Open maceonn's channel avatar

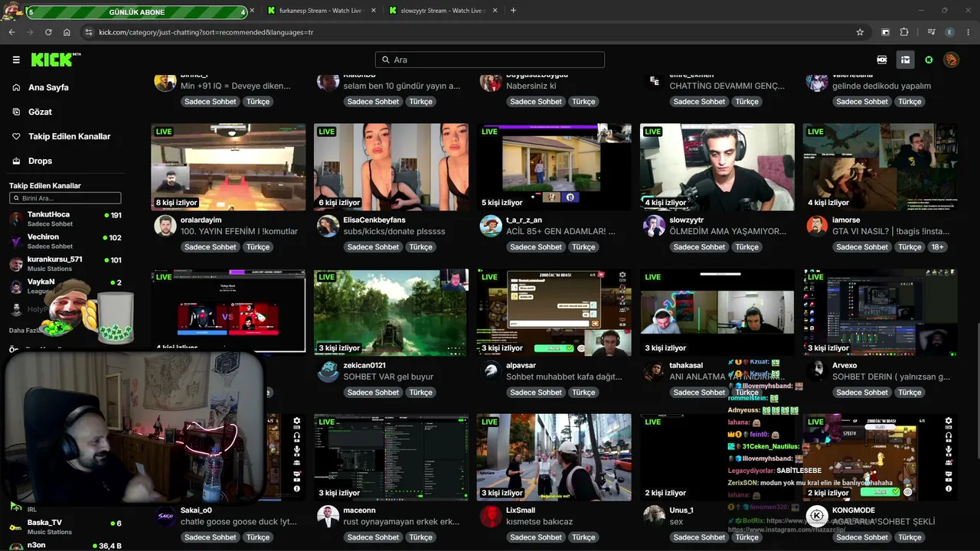point(328,516)
